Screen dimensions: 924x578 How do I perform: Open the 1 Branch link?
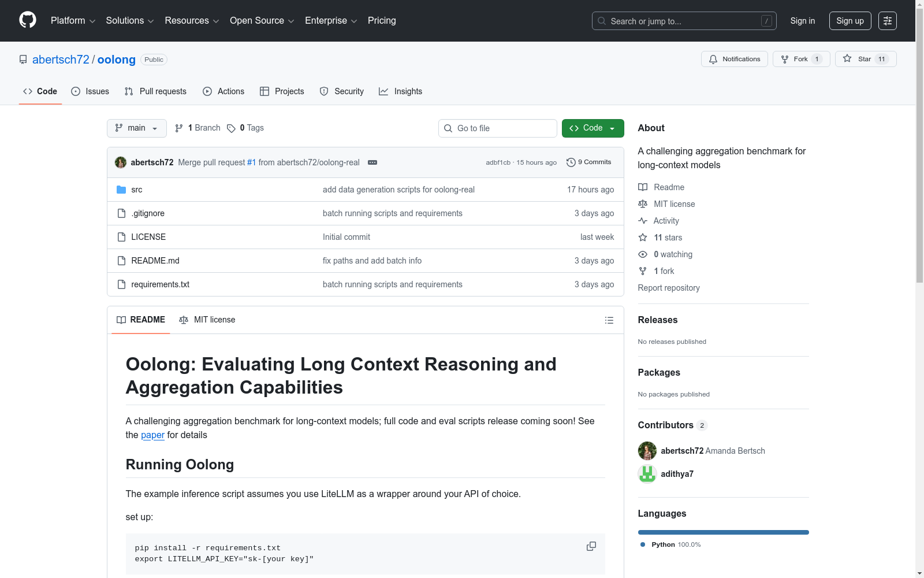pyautogui.click(x=198, y=128)
